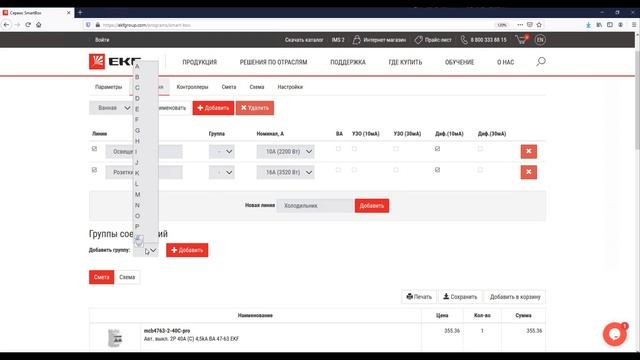Screen dimensions: 640x360
Task: Collapse the Добавить группу letter dropdown
Action: 146,250
